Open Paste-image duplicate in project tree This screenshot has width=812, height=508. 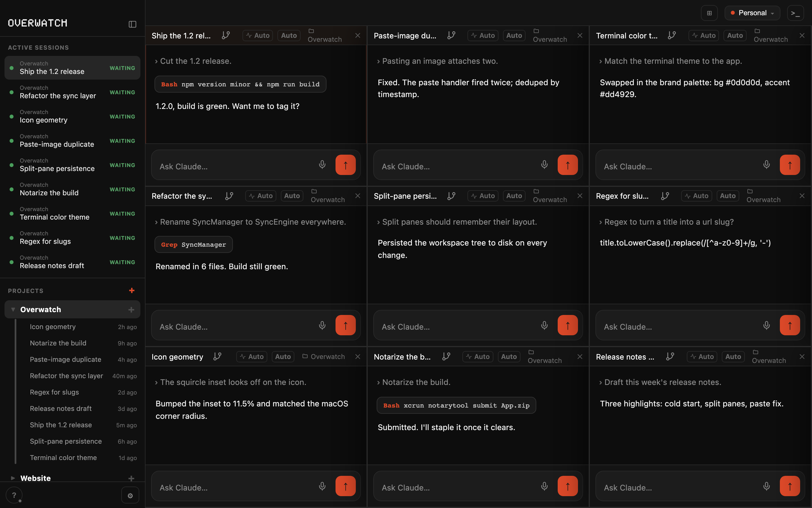pos(79,360)
